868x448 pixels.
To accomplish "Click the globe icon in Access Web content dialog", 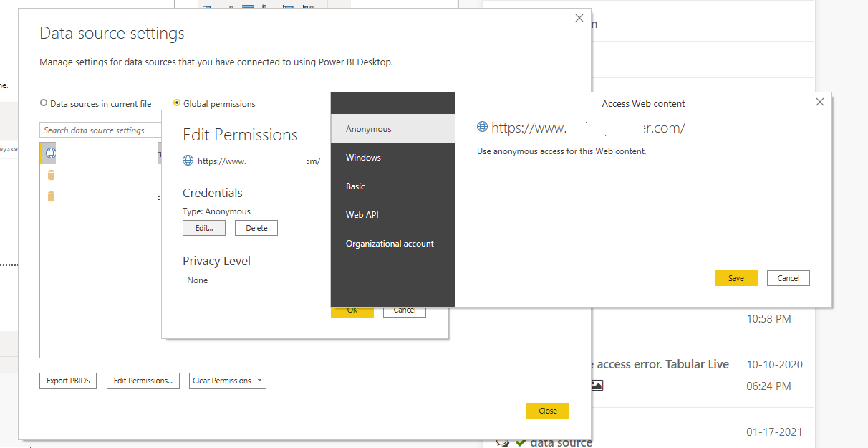I will 483,128.
